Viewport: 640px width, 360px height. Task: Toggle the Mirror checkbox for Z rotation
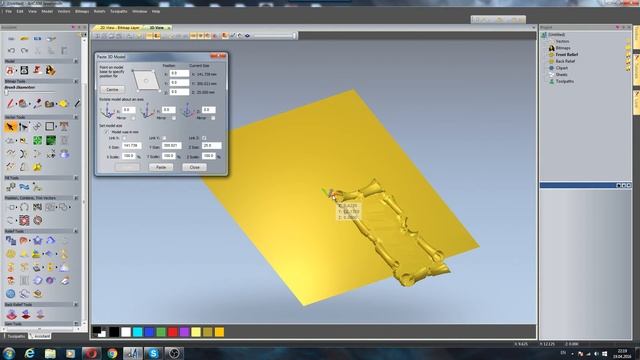coord(213,118)
